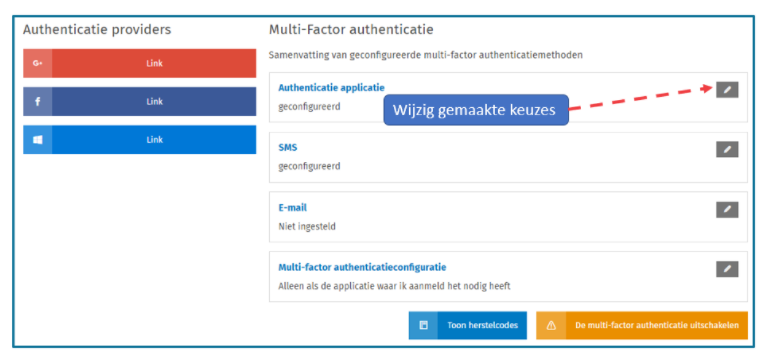Select the E-mail Niet ingesteld panel

click(x=508, y=217)
